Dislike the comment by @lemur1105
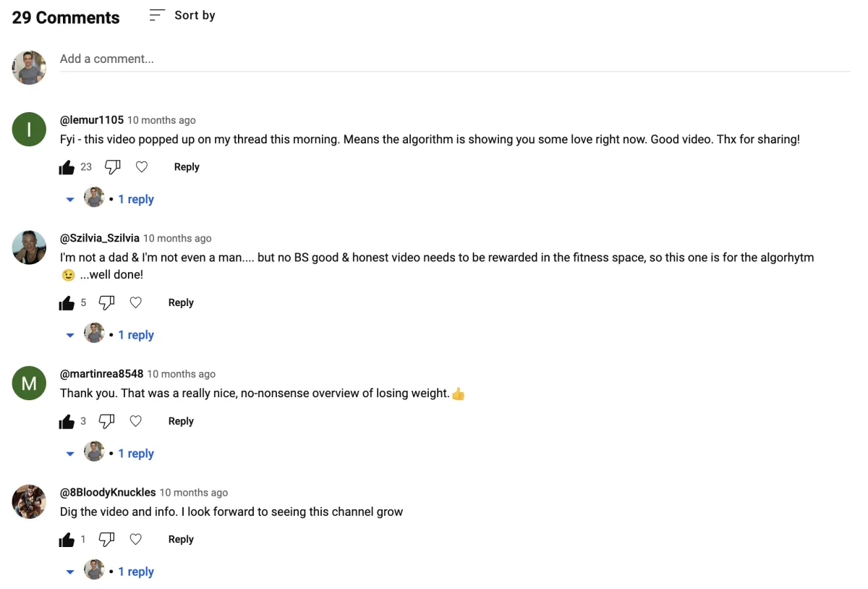 [113, 167]
